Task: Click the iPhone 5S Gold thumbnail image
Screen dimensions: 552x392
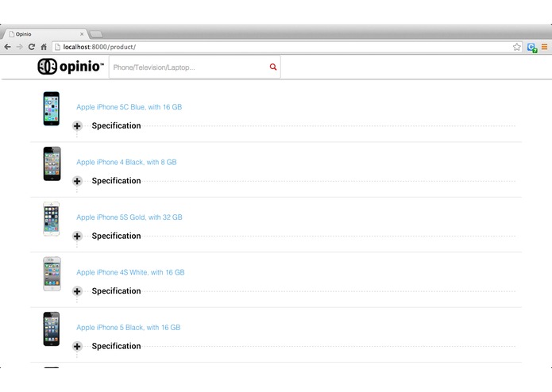Action: pos(52,219)
